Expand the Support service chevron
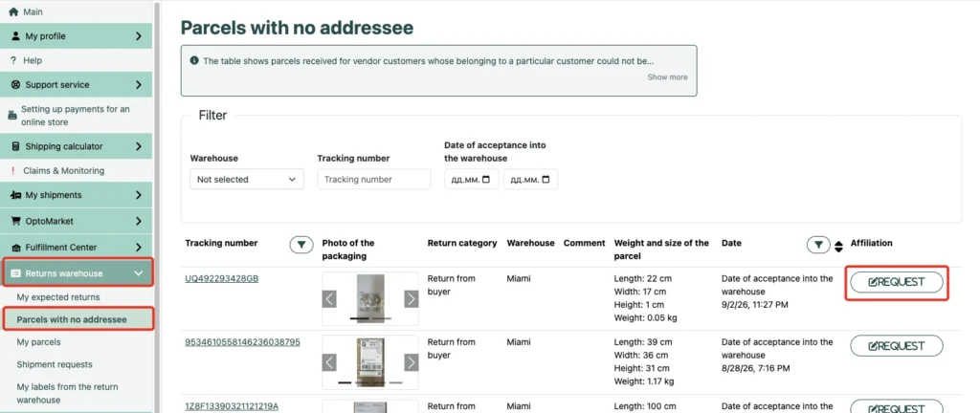 tap(139, 85)
